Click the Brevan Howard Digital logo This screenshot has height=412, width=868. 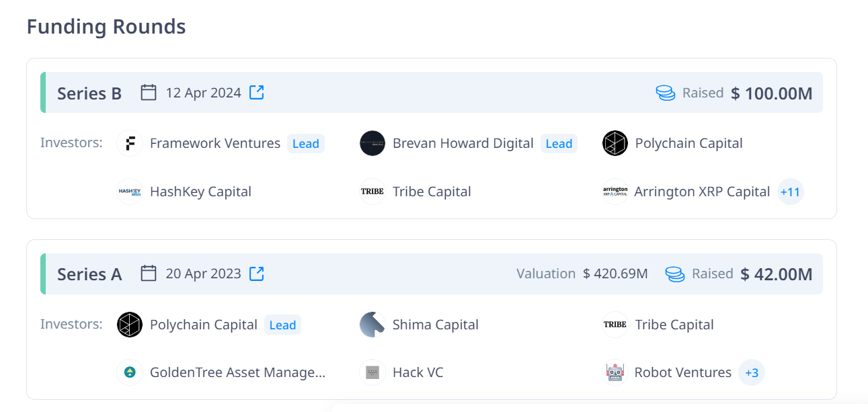click(x=372, y=143)
